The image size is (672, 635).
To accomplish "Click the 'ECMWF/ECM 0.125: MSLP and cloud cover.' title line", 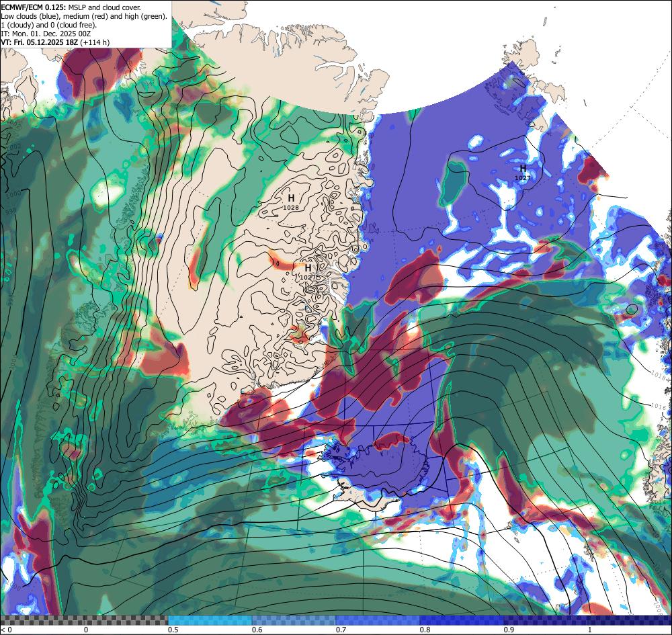I will point(71,7).
